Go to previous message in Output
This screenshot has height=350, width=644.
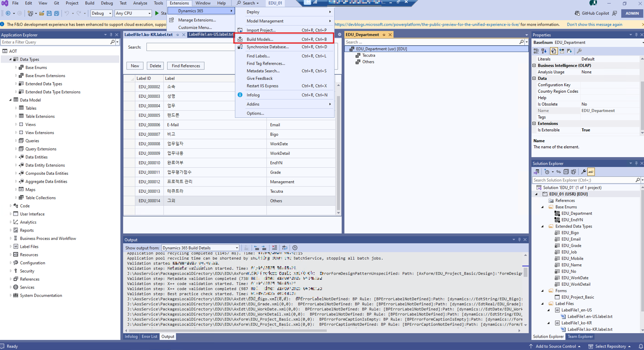point(257,248)
